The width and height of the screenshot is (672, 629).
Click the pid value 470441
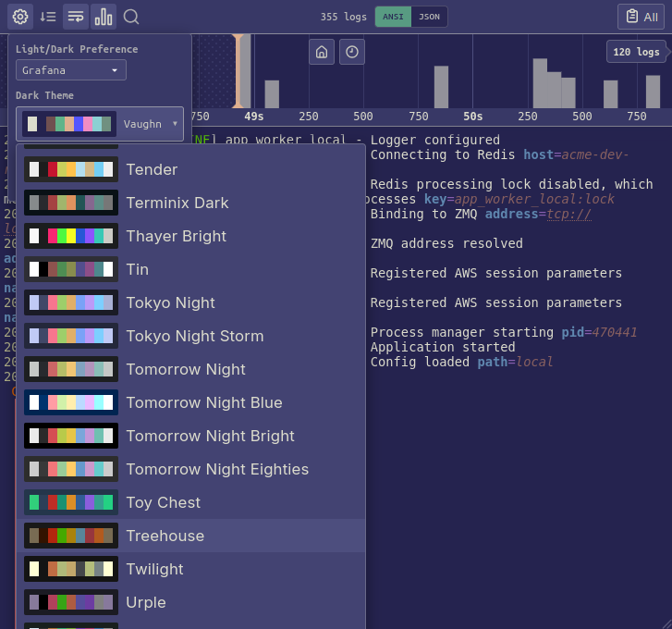tap(614, 332)
